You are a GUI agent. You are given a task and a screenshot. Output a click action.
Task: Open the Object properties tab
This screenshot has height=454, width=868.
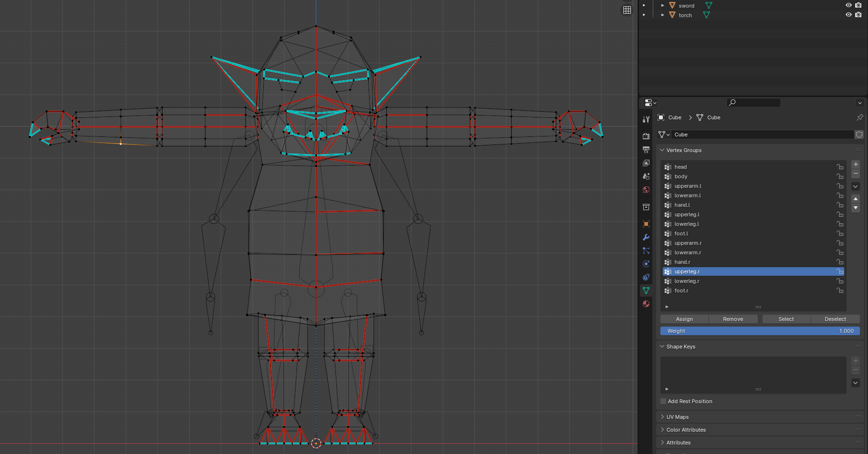tap(646, 224)
